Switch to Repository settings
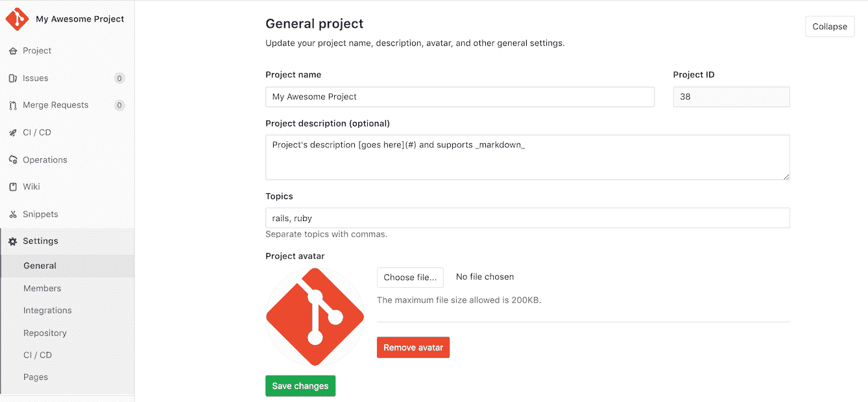Viewport: 868px width, 402px height. [45, 333]
